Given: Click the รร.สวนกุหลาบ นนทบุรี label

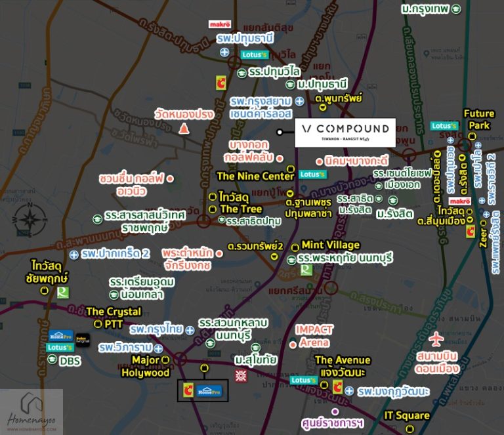Looking at the screenshot, I should pyautogui.click(x=233, y=329).
